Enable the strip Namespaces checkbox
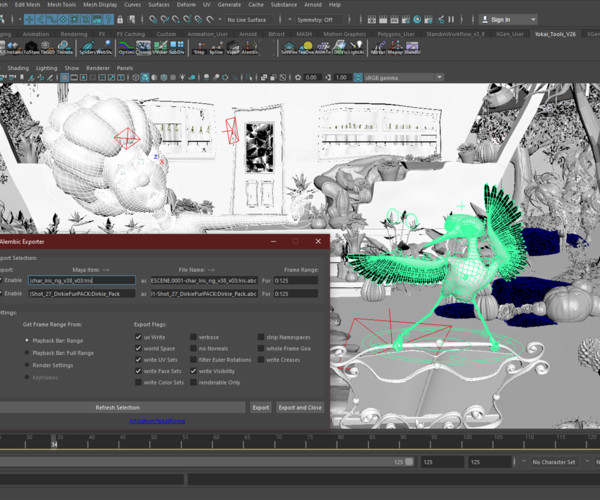This screenshot has height=500, width=600. pyautogui.click(x=259, y=337)
